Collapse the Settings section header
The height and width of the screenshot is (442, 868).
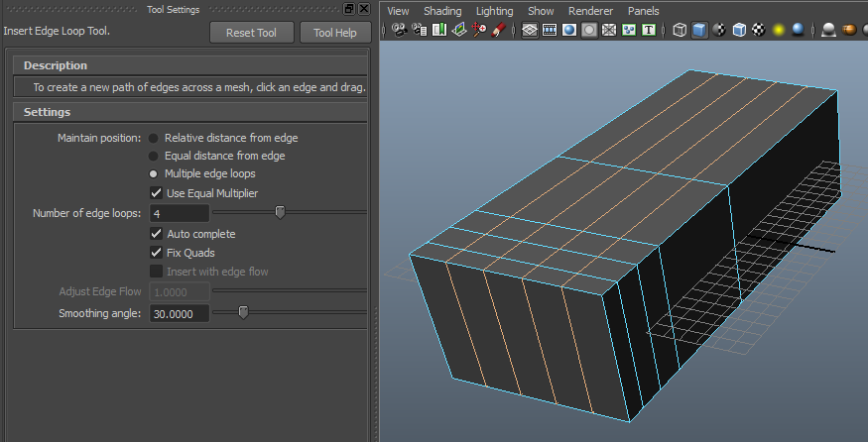47,112
